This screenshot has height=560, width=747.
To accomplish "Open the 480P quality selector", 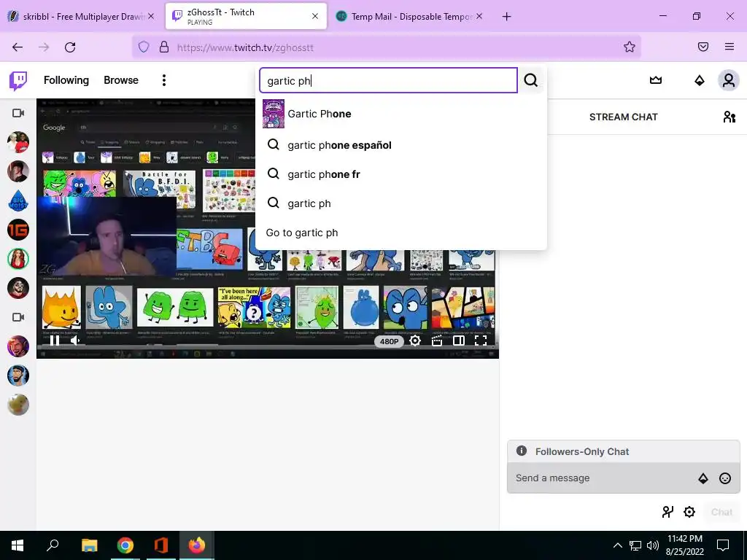I will click(389, 341).
